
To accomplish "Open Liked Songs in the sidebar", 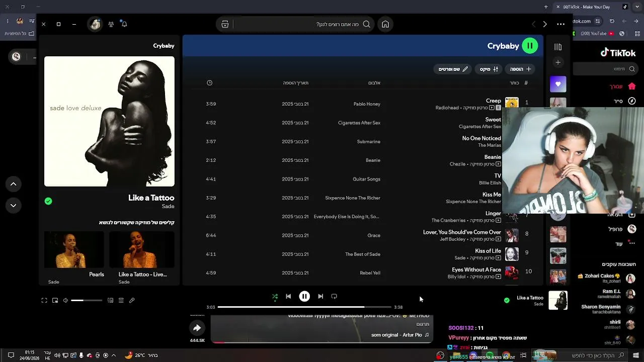I will tap(558, 84).
